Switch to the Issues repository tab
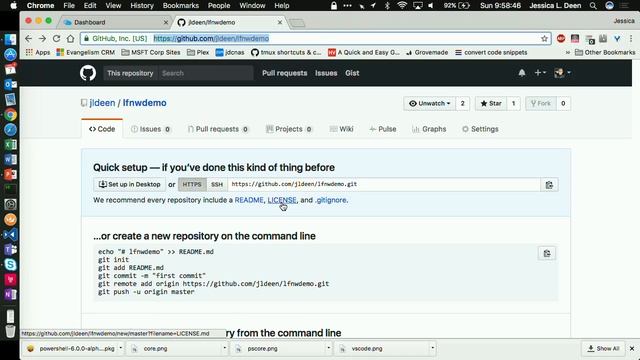Screen dimensions: 640x360 click(151, 129)
